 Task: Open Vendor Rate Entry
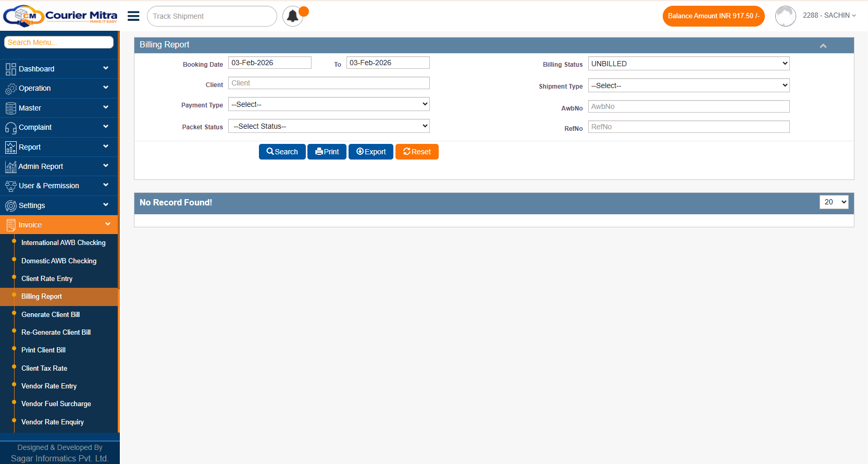pos(49,386)
